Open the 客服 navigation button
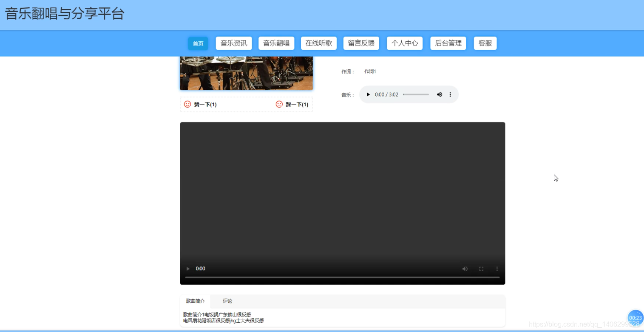Image resolution: width=644 pixels, height=332 pixels. (x=485, y=43)
